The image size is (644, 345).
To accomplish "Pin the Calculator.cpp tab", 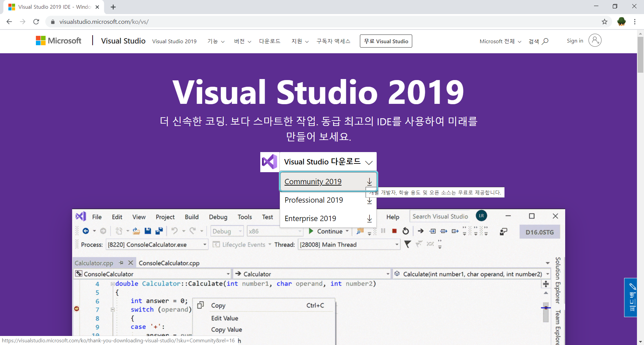I will [121, 263].
